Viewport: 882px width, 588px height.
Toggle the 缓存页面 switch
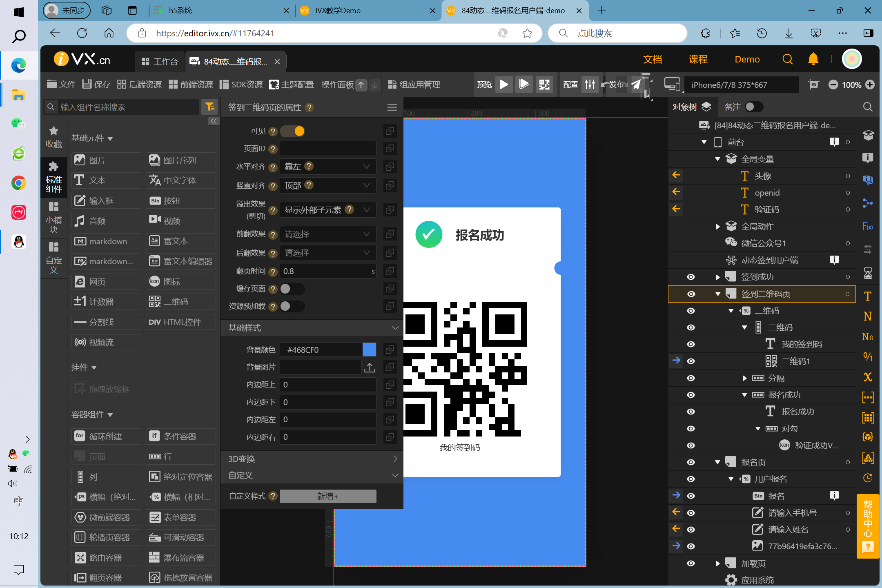(292, 289)
